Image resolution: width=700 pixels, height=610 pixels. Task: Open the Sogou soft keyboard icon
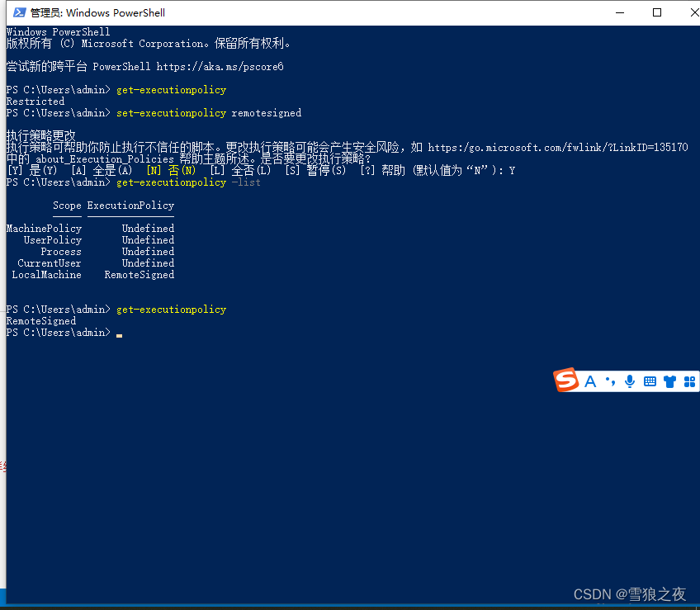pyautogui.click(x=650, y=381)
